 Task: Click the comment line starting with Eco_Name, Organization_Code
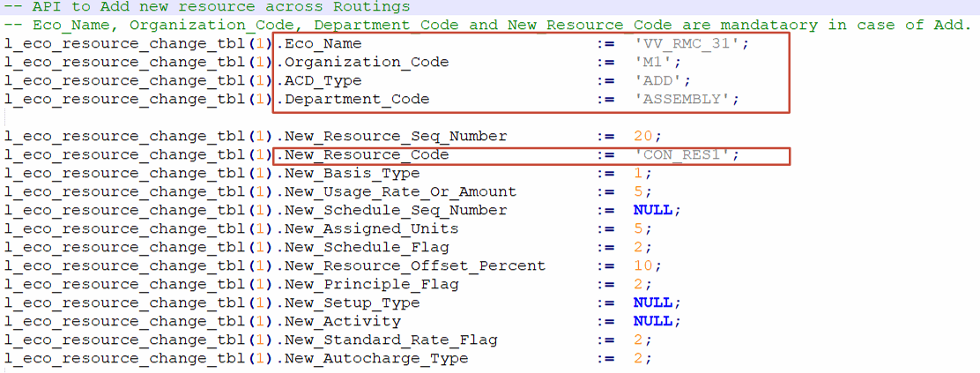pos(486,25)
